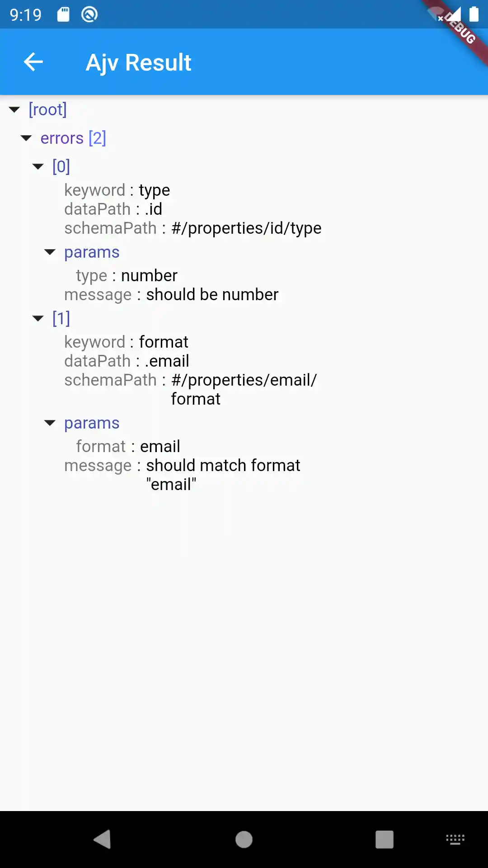488x868 pixels.
Task: Tap the Ajv Result title
Action: click(x=138, y=62)
